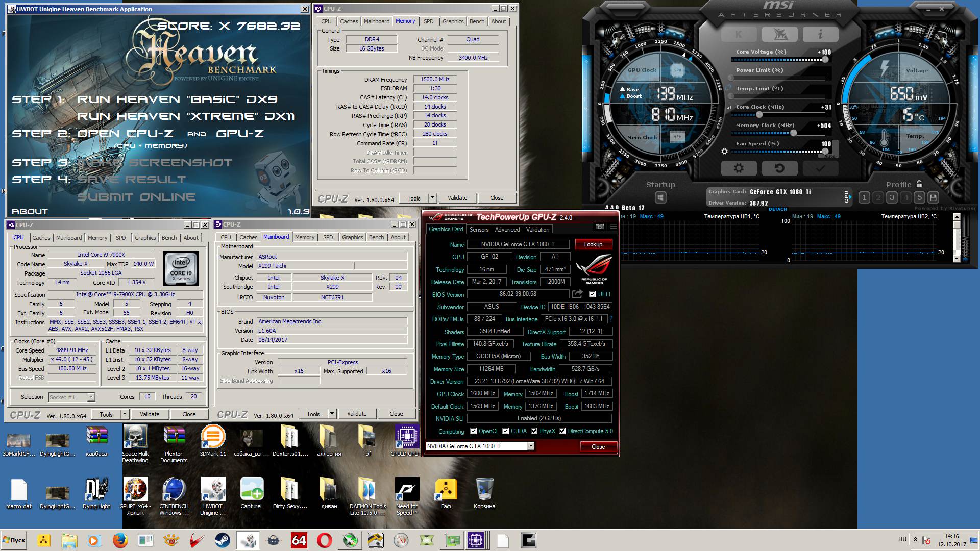Image resolution: width=980 pixels, height=551 pixels.
Task: Toggle Afterburner fan speed Auto mode
Action: tap(829, 156)
